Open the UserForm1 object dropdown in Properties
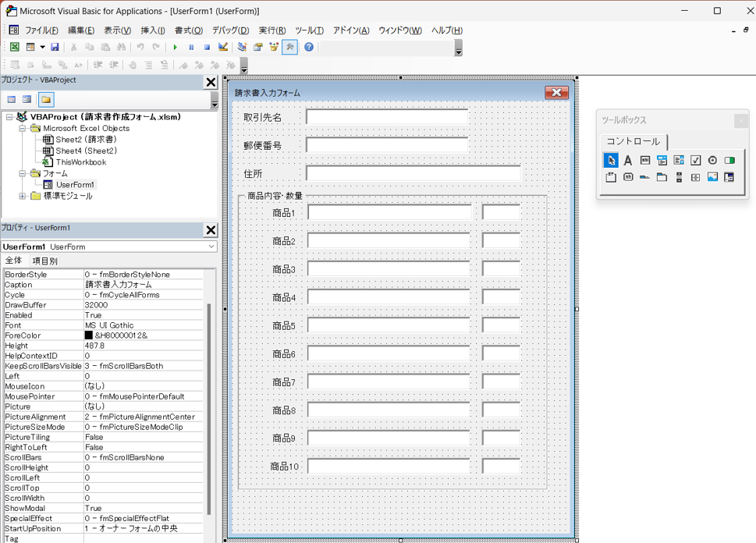 (211, 247)
